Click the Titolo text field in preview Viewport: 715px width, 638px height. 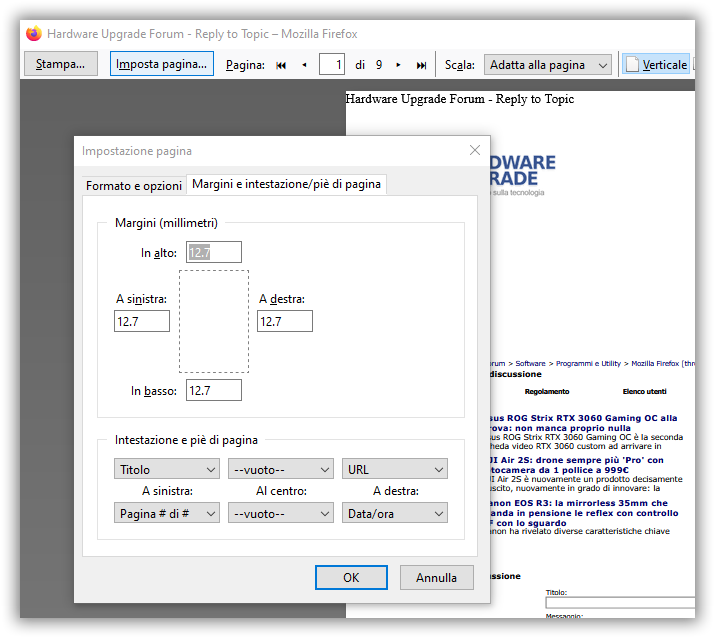point(620,602)
